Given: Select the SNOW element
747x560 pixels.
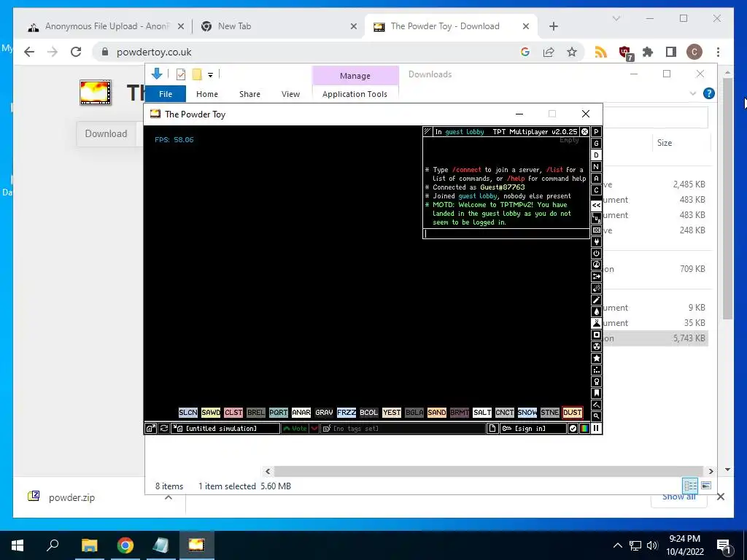Looking at the screenshot, I should 527,413.
